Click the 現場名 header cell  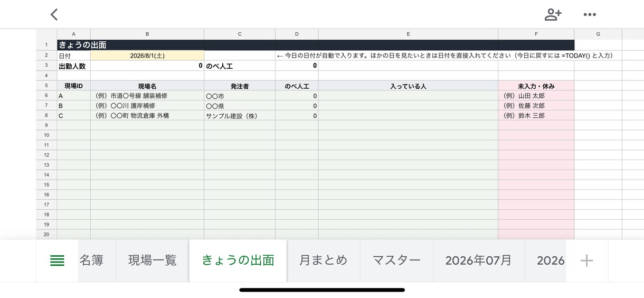pos(147,86)
